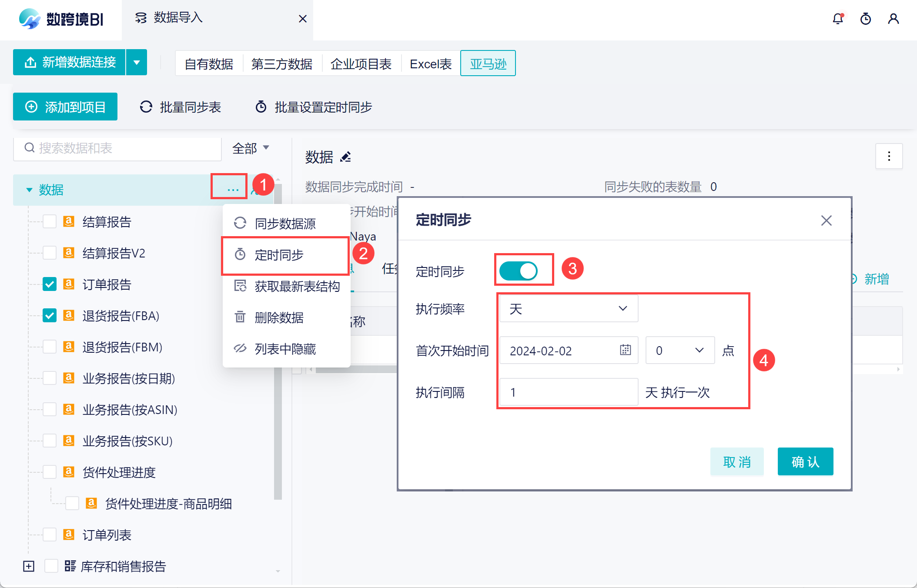Image resolution: width=917 pixels, height=588 pixels.
Task: Open the timer icon in header
Action: (x=865, y=19)
